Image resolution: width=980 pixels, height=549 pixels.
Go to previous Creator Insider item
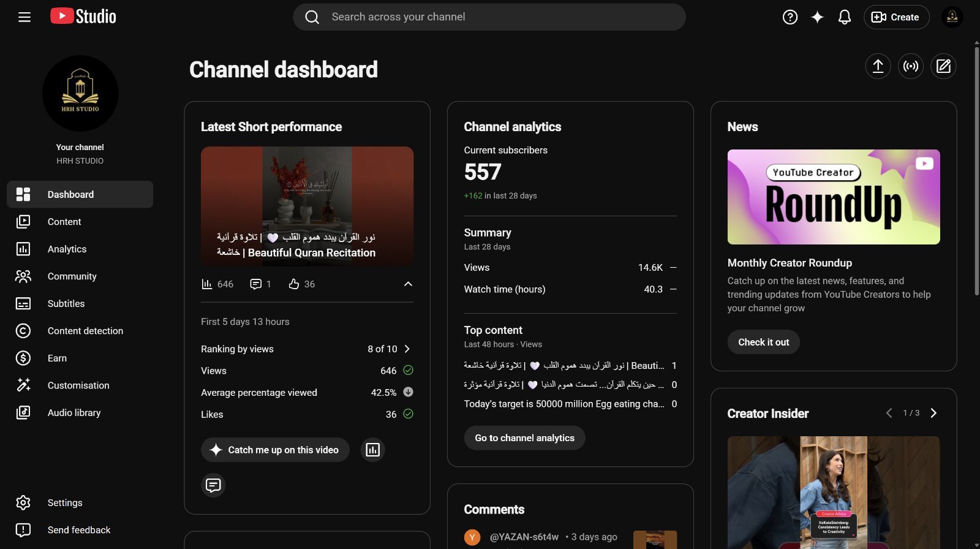click(889, 414)
